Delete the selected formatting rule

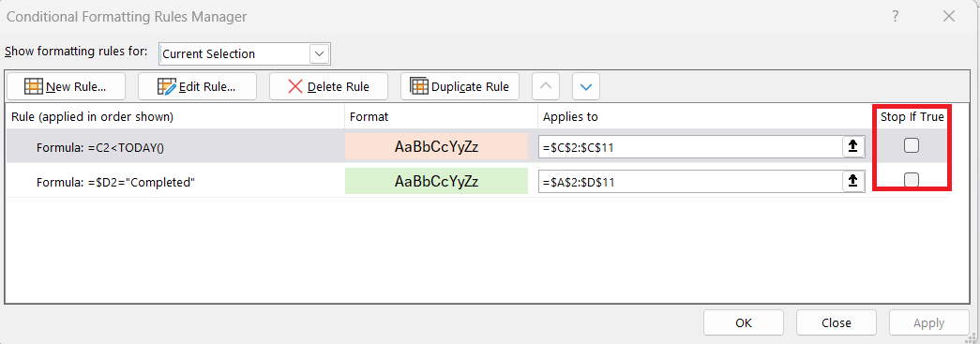tap(328, 87)
